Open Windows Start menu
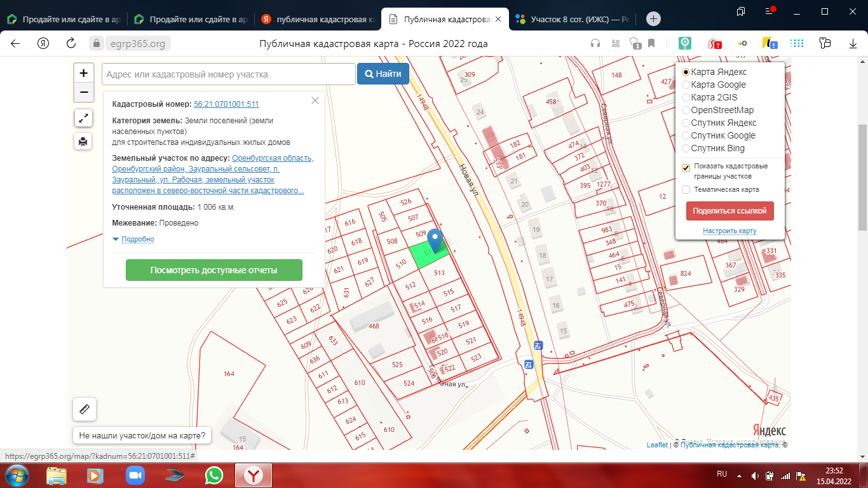Screen dimensions: 868x488 click(17, 475)
